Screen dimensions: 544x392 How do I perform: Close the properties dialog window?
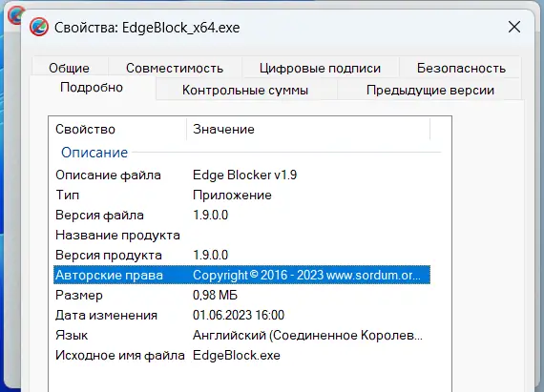(x=513, y=27)
